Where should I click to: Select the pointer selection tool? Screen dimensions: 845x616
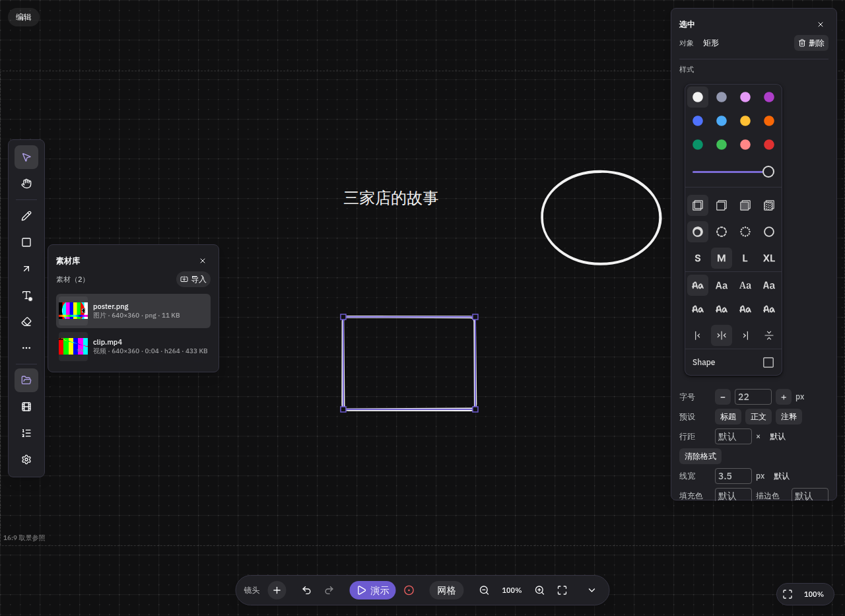coord(26,157)
